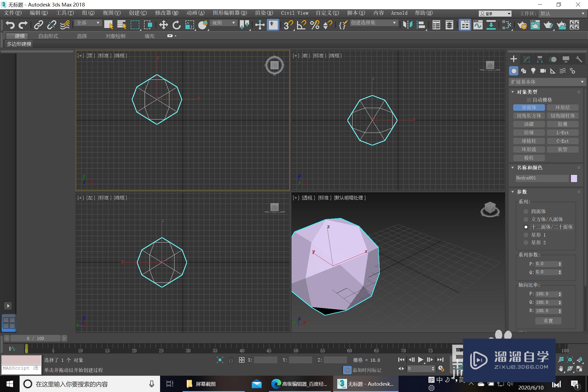Open the Modify panel tab
This screenshot has height=392, width=588.
(x=527, y=59)
